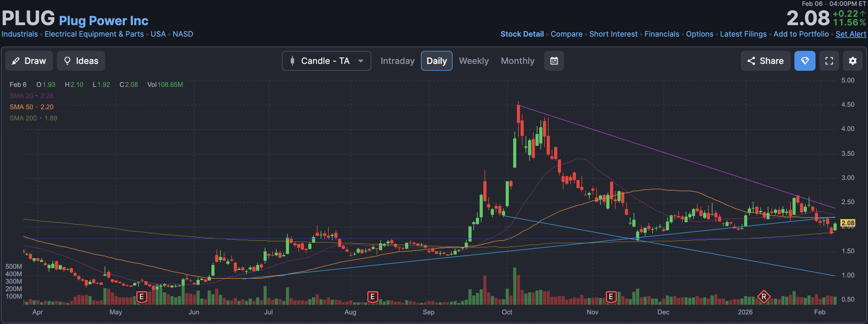
Task: Click the 2.08 last price quote
Action: click(808, 18)
